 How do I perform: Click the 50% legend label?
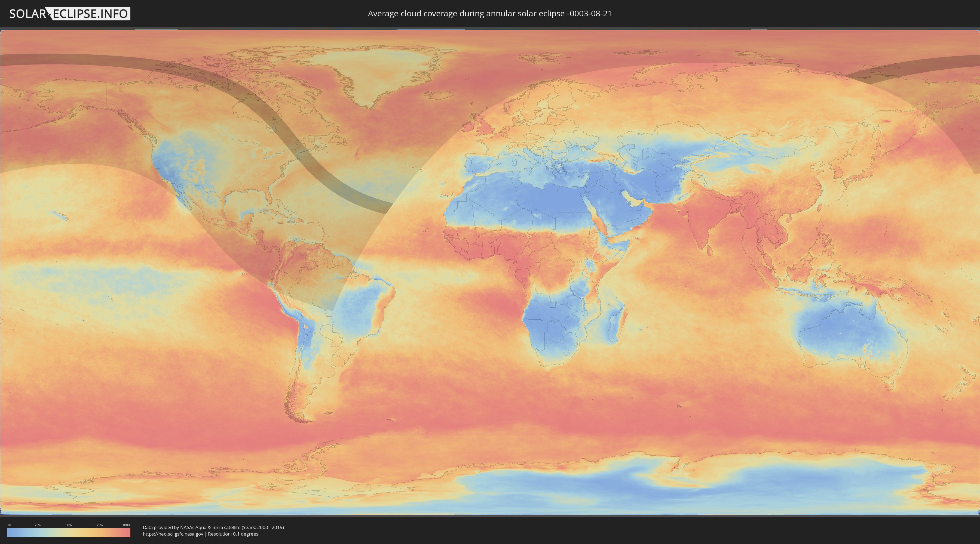click(x=69, y=525)
